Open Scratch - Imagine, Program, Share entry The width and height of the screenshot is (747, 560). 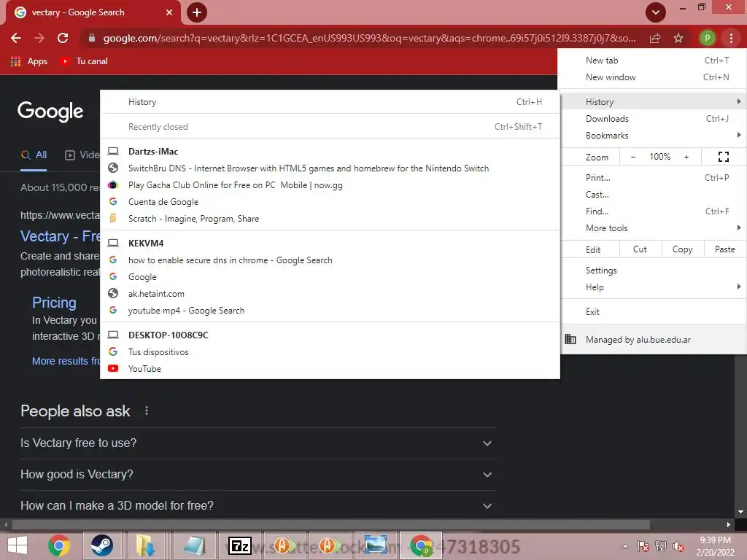(x=330, y=219)
